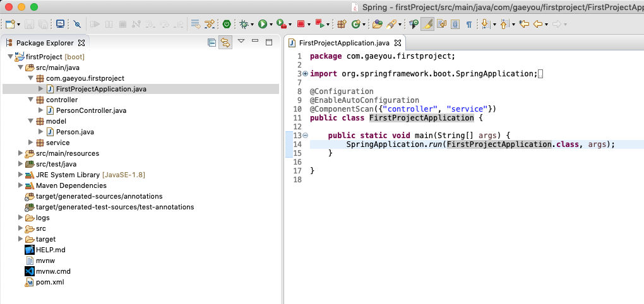644x304 pixels.
Task: Expand Maven Dependencies node
Action: pos(21,185)
